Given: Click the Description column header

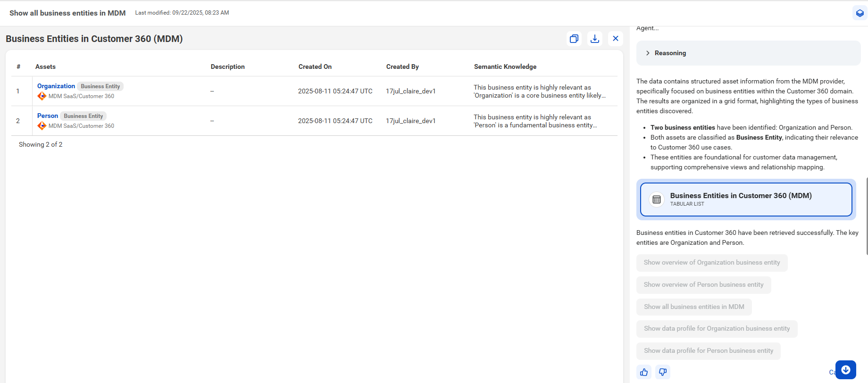Looking at the screenshot, I should tap(228, 67).
